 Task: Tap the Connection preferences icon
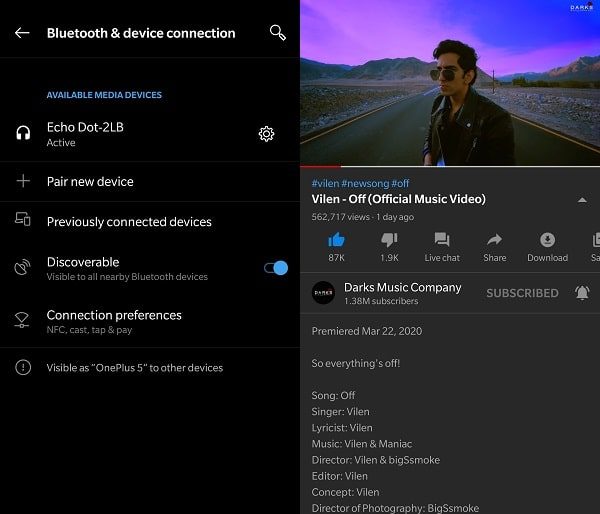[x=21, y=320]
